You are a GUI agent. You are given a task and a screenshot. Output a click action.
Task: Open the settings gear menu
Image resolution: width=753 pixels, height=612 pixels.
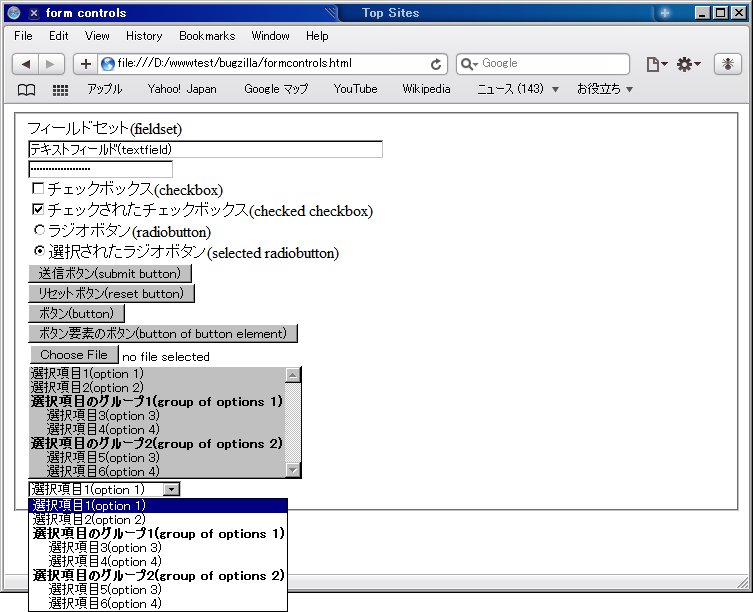click(x=688, y=64)
